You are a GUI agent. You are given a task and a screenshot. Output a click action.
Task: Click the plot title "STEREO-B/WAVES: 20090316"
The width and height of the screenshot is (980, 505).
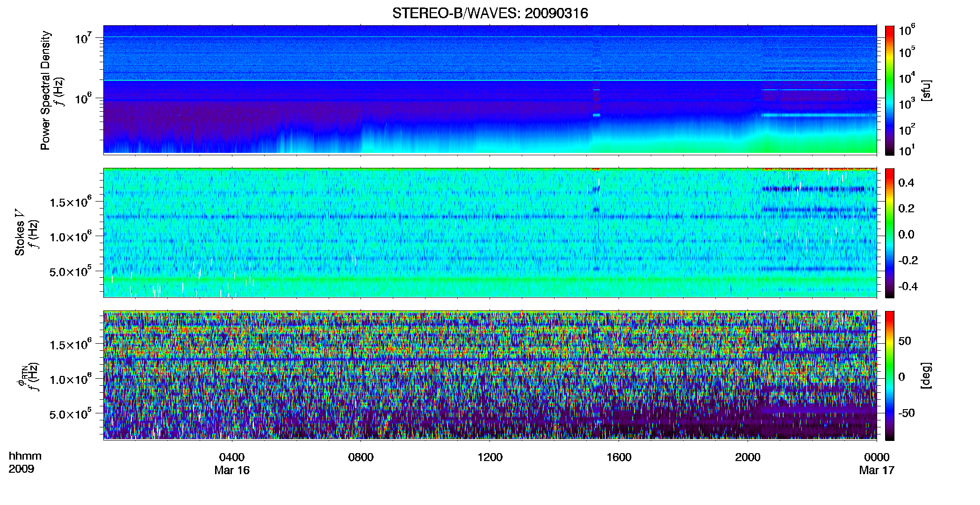[x=490, y=13]
